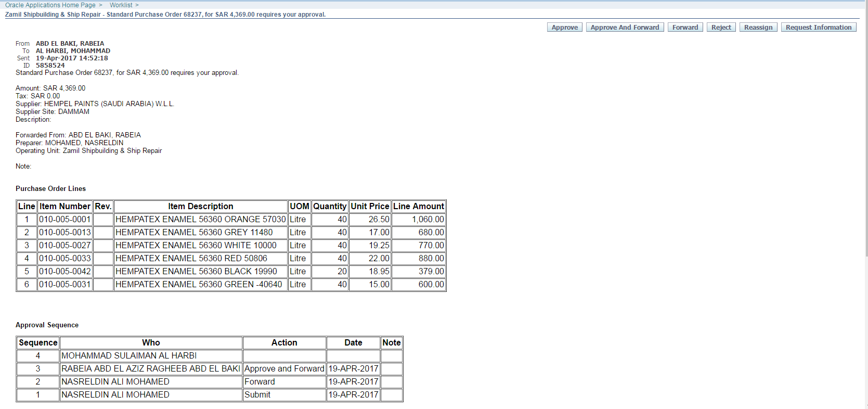868x409 pixels.
Task: Click HEMPATEX ENAMEL 56360 ORANGE 57030 description
Action: point(201,219)
